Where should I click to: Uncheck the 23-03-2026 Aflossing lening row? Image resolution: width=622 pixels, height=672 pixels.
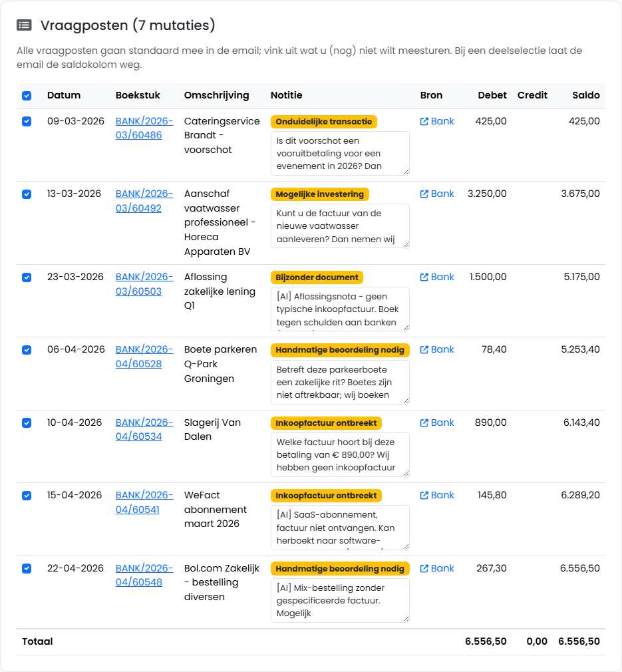(x=27, y=277)
